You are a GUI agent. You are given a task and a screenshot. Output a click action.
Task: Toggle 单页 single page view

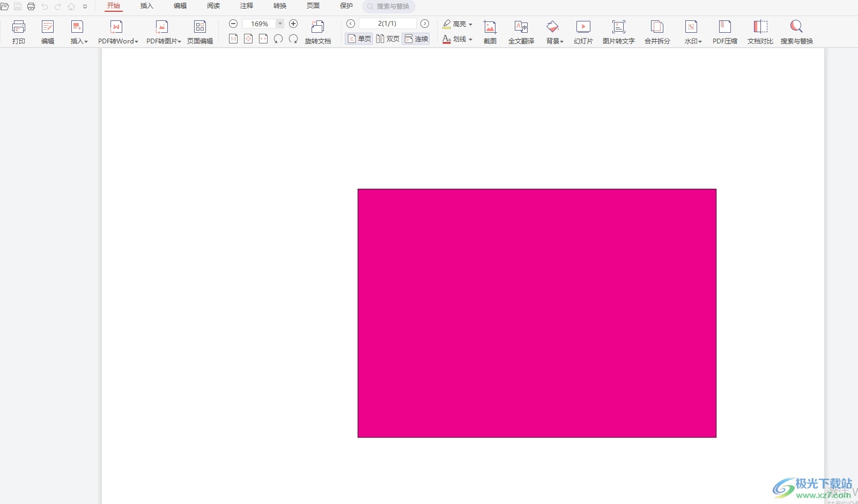click(x=359, y=39)
